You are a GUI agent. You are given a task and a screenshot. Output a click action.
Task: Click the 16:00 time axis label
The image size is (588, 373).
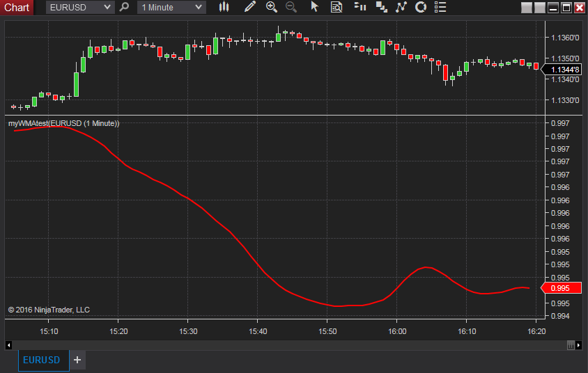click(x=397, y=331)
